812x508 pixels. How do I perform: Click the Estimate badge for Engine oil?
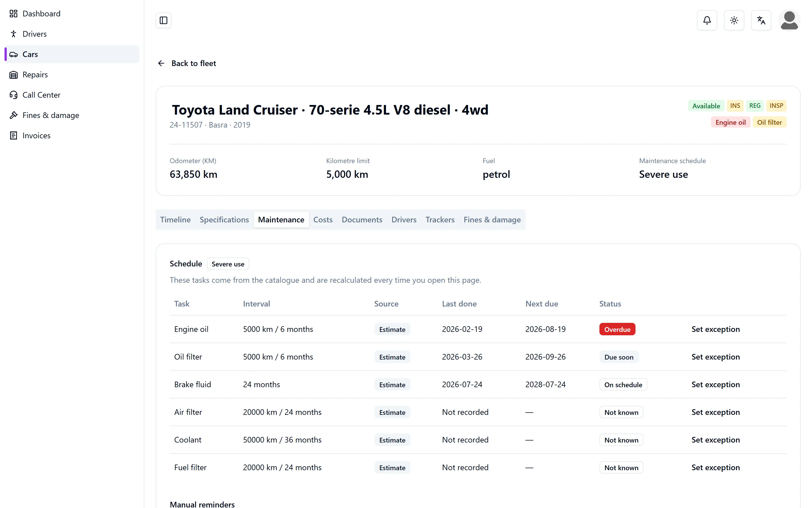point(392,329)
